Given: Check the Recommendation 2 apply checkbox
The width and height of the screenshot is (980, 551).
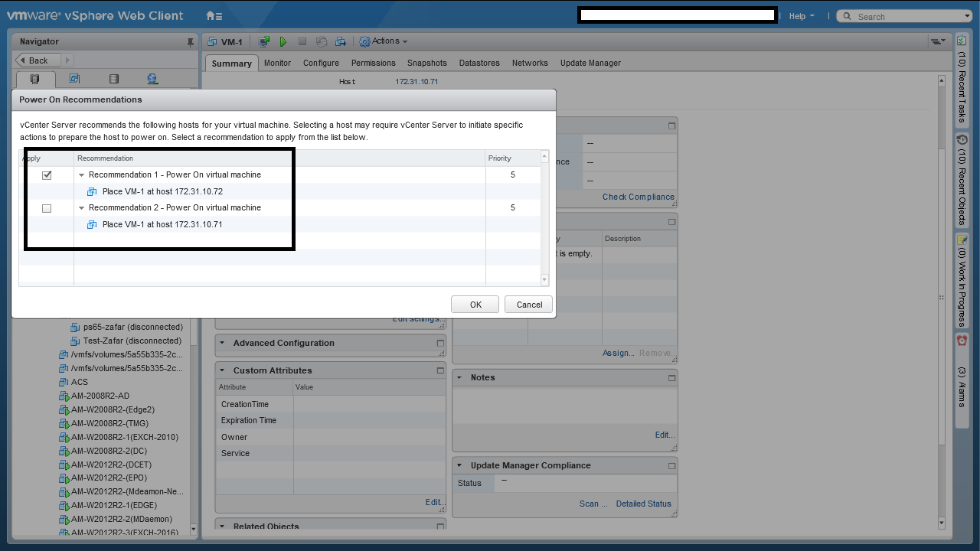Looking at the screenshot, I should (x=47, y=208).
